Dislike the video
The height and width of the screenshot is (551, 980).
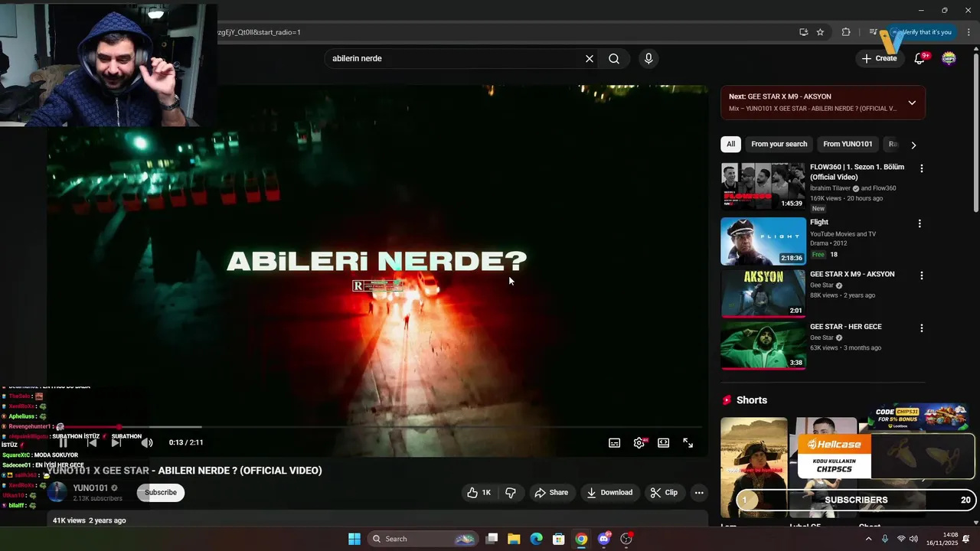point(511,493)
